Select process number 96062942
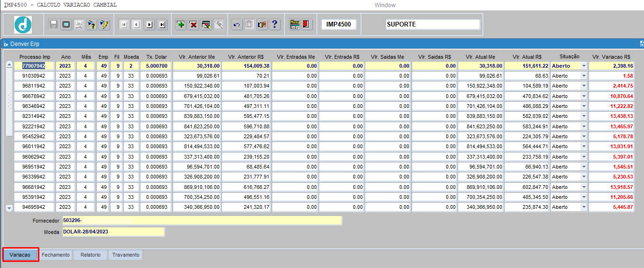The height and width of the screenshot is (268, 644). coord(34,157)
